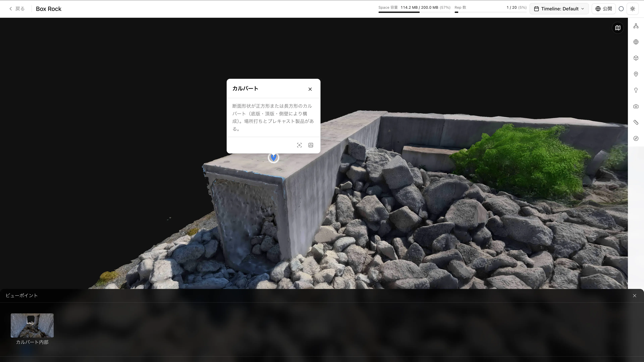The image size is (644, 362).
Task: Close the ビューポイント panel
Action: [634, 295]
